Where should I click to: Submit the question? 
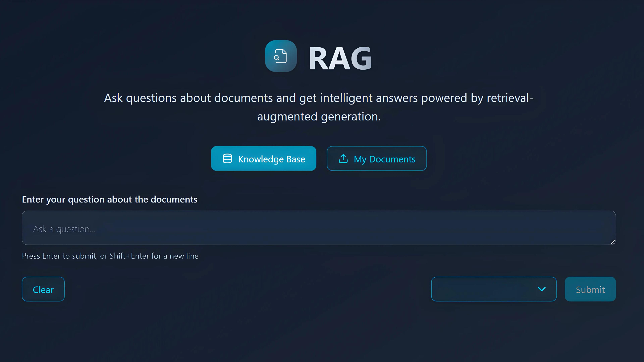pos(590,289)
